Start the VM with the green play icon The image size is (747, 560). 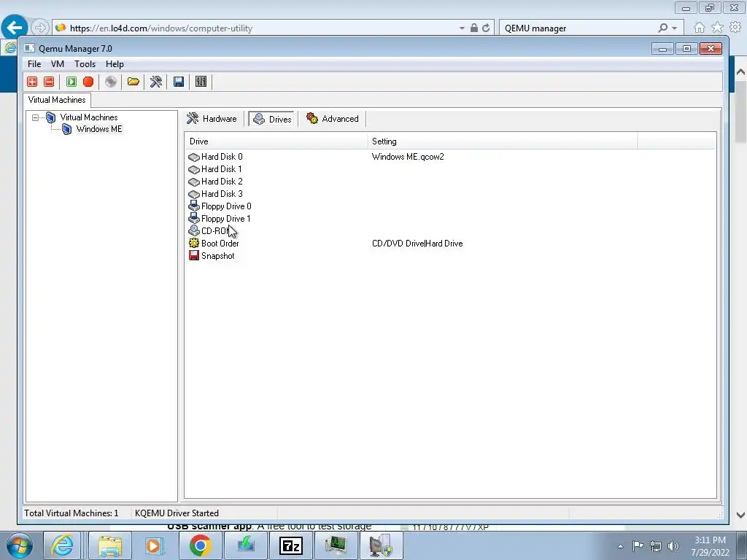click(71, 82)
